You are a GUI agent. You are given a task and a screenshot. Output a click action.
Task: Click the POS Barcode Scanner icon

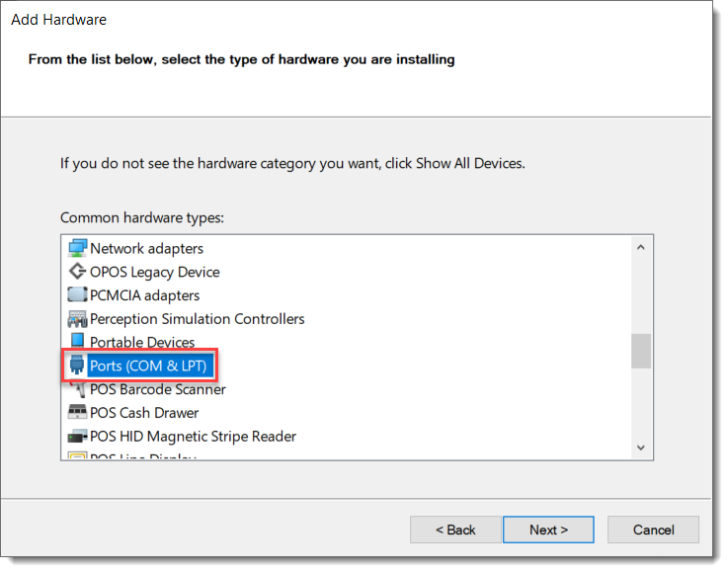coord(77,389)
